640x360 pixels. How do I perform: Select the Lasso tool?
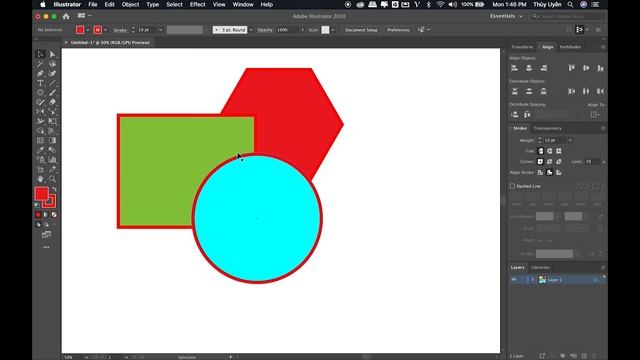[52, 64]
